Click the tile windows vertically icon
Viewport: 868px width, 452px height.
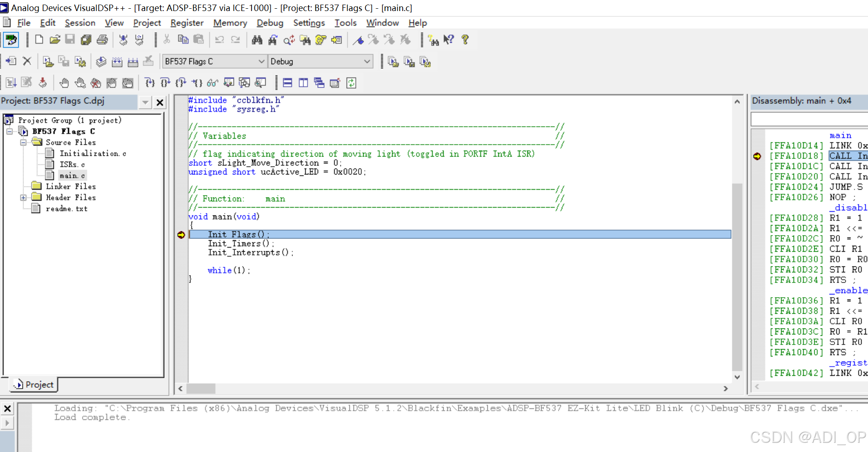tap(303, 83)
